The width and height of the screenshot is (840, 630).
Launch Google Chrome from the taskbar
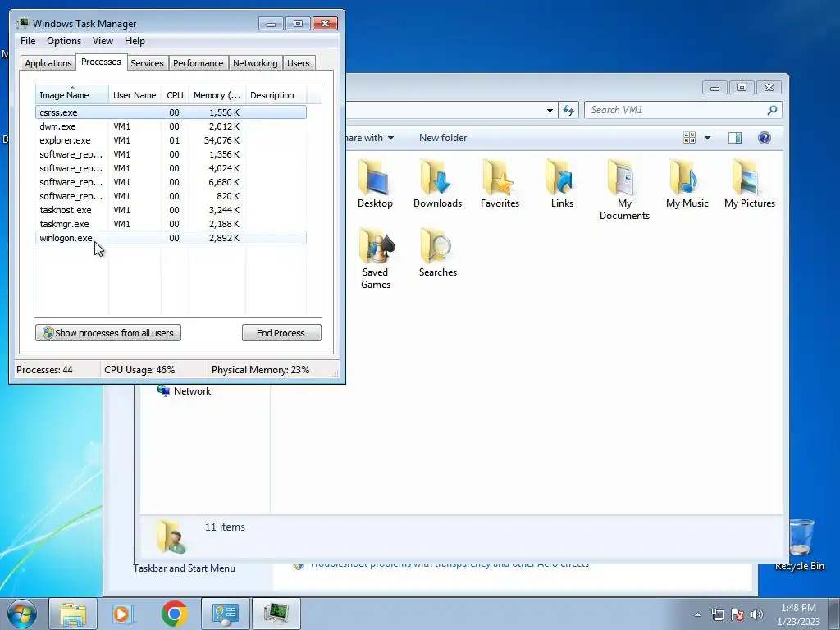174,614
